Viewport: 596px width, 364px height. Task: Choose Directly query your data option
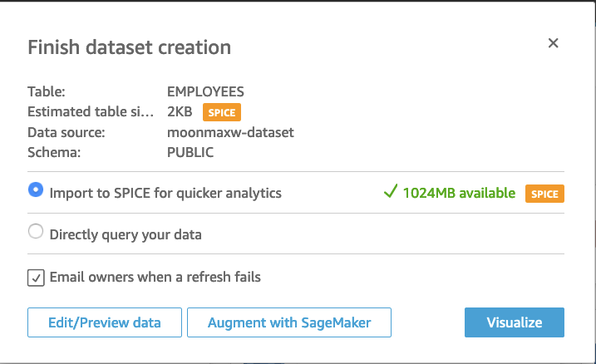coord(36,234)
